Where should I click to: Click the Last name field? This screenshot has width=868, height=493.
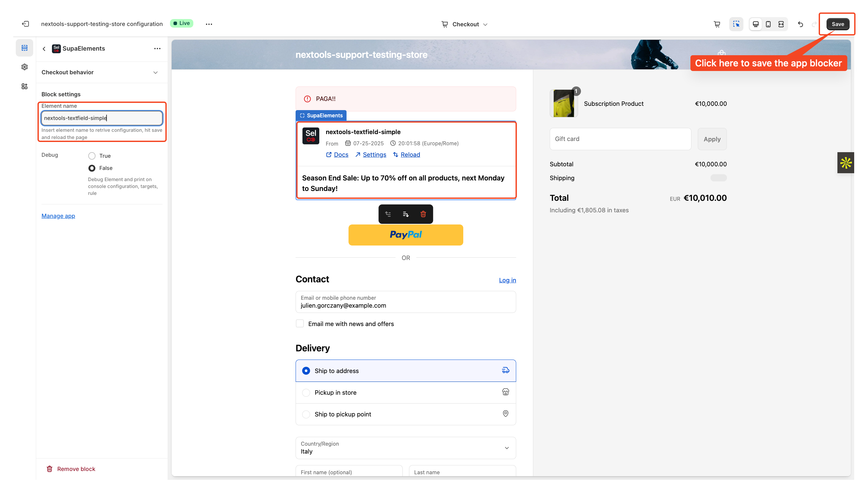click(x=462, y=471)
